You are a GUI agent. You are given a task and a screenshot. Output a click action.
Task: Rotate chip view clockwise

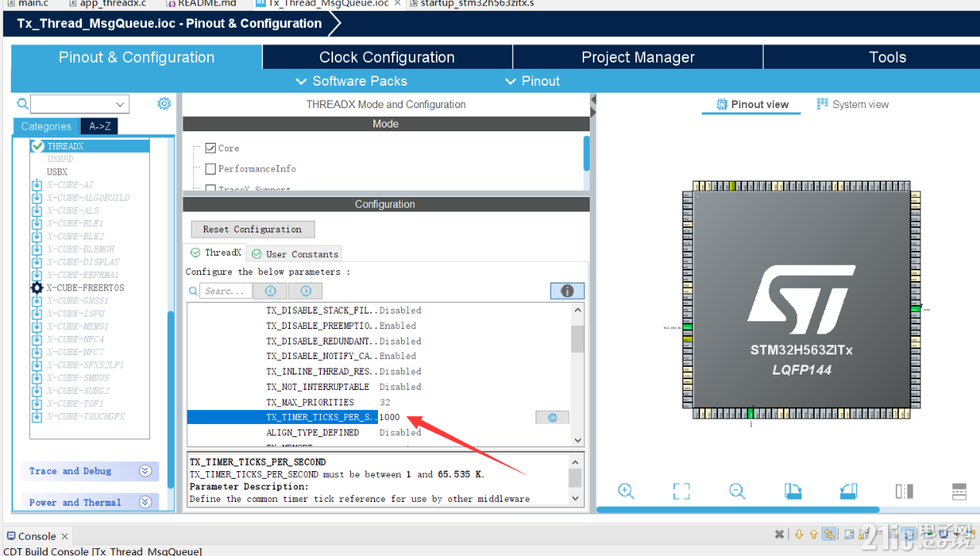793,491
